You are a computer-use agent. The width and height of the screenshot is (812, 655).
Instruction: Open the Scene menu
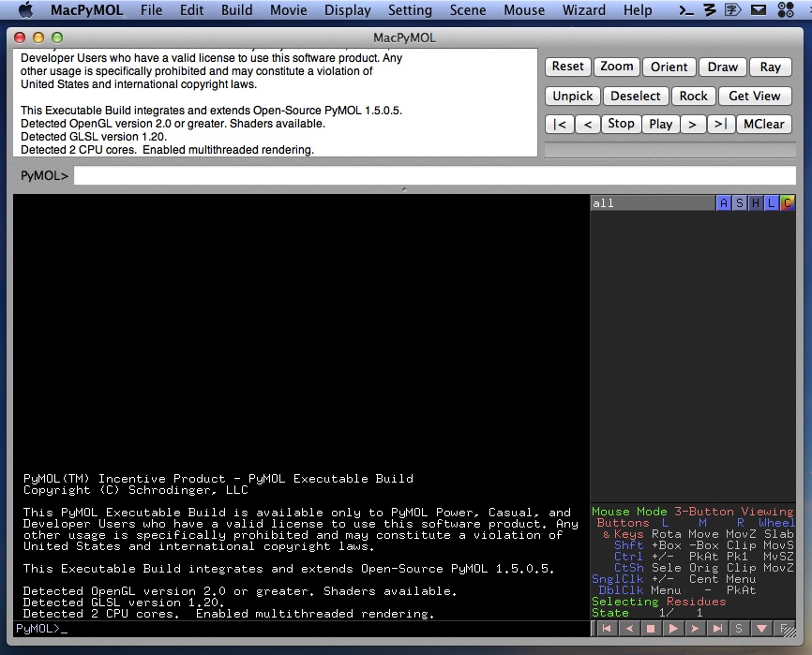click(x=468, y=9)
